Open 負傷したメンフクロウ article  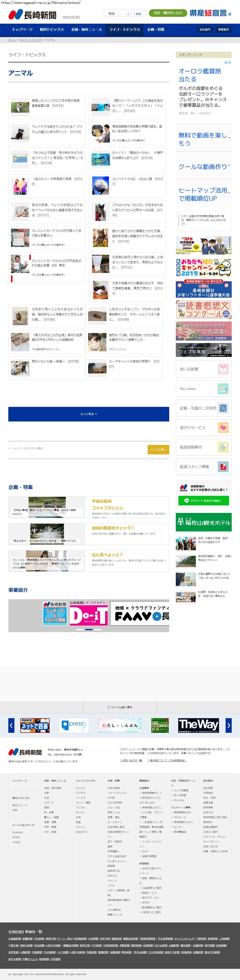click(47, 107)
